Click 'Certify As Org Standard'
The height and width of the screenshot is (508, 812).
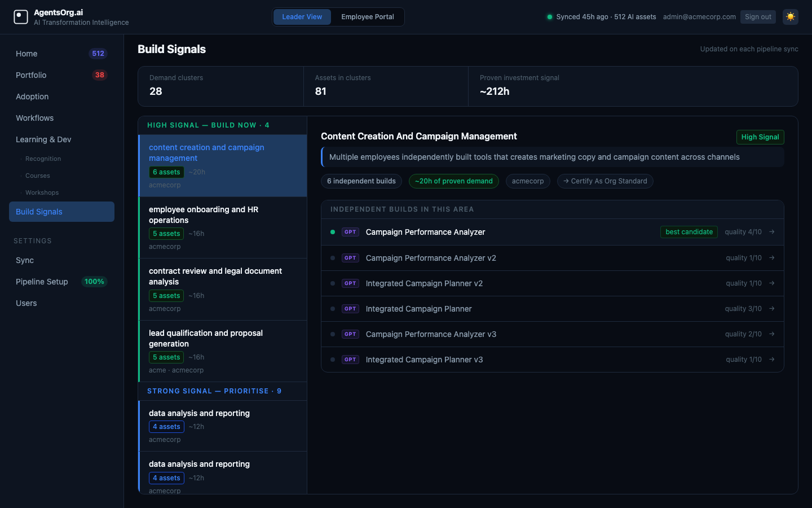(605, 181)
